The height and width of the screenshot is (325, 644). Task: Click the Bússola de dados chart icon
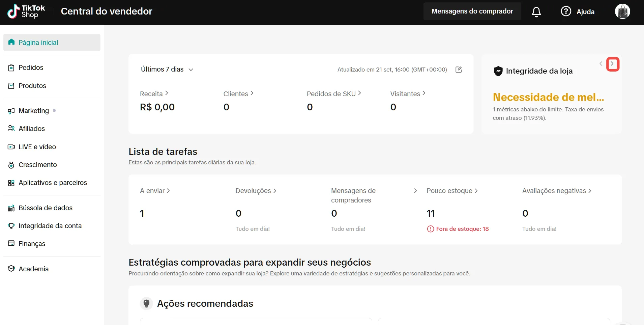pos(11,208)
